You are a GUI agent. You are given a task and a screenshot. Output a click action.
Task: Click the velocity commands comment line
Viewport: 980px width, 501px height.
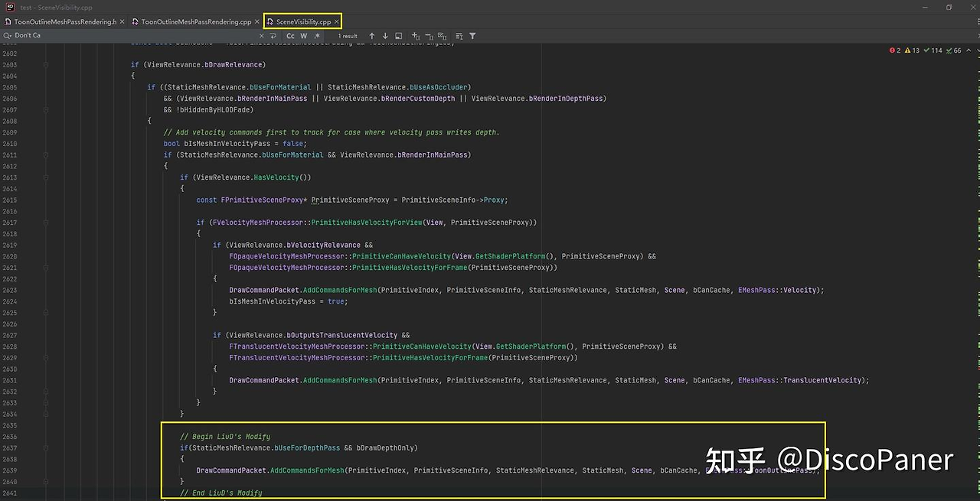331,132
